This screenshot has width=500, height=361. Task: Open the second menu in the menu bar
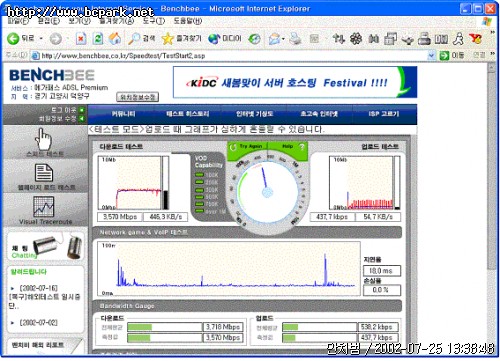pyautogui.click(x=49, y=21)
